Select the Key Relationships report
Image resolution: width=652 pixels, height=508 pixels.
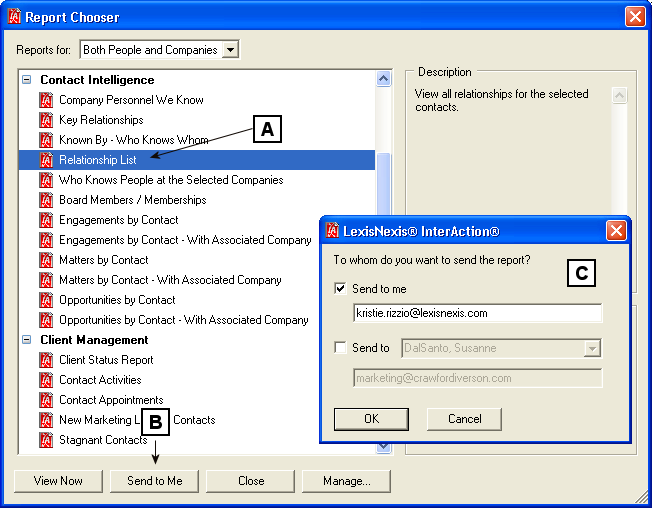[101, 120]
